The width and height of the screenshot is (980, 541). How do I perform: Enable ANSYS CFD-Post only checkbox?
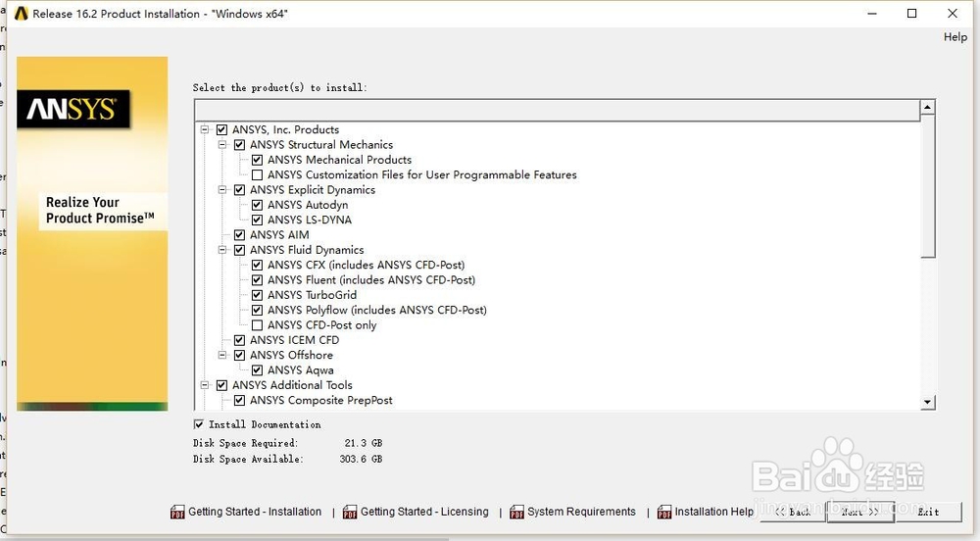coord(257,325)
